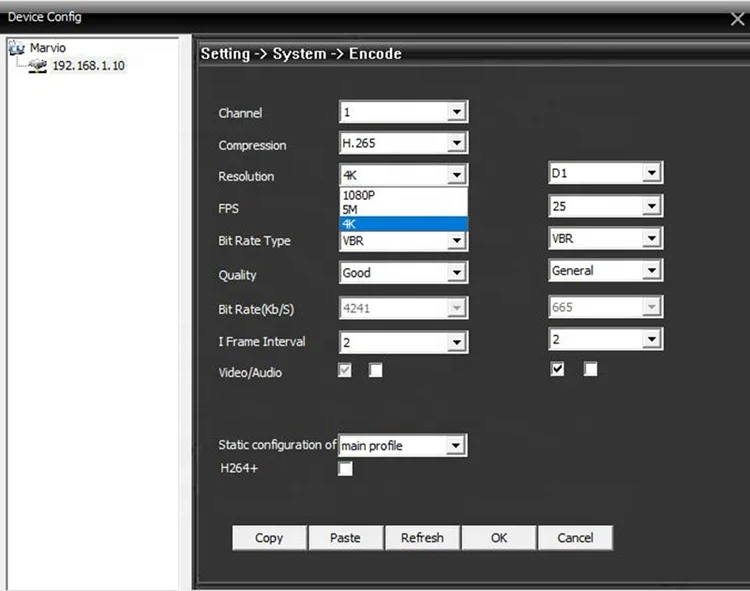Click the Marvio root tree icon
Screen dimensions: 750x591
pos(15,48)
